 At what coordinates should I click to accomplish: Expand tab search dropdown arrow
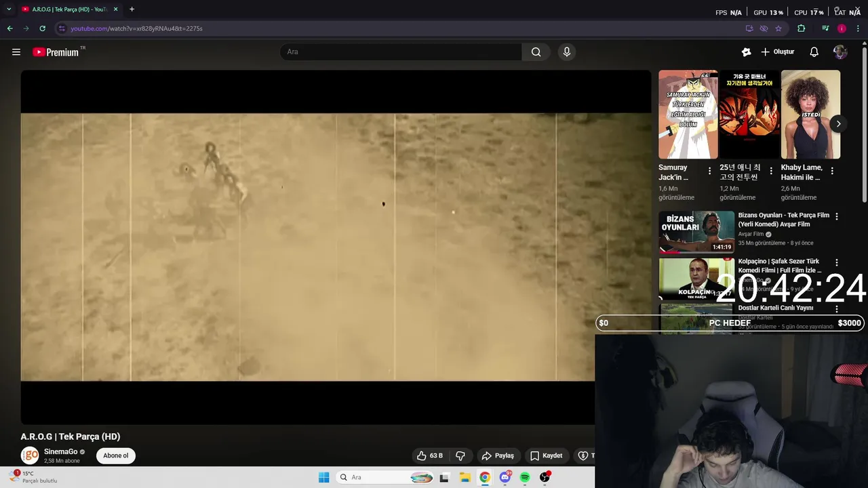tap(9, 9)
